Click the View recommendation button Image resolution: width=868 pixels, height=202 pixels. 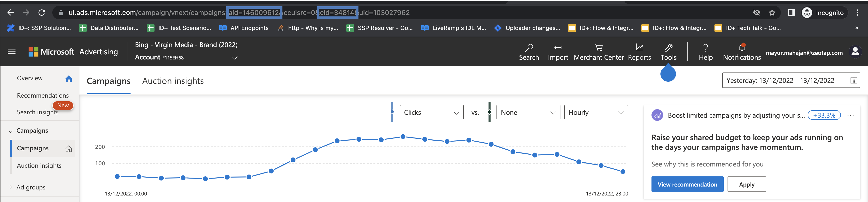click(x=687, y=184)
